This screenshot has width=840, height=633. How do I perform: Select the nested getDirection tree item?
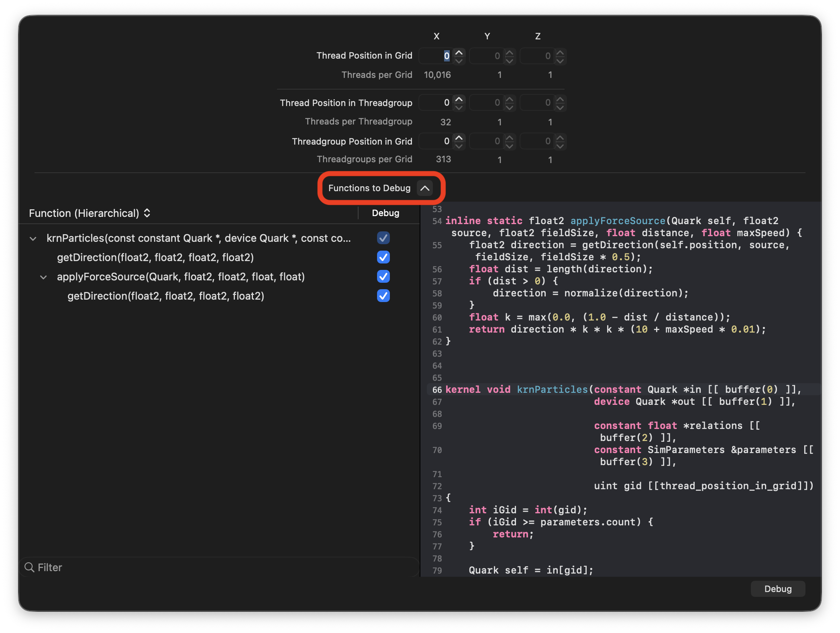coord(165,296)
